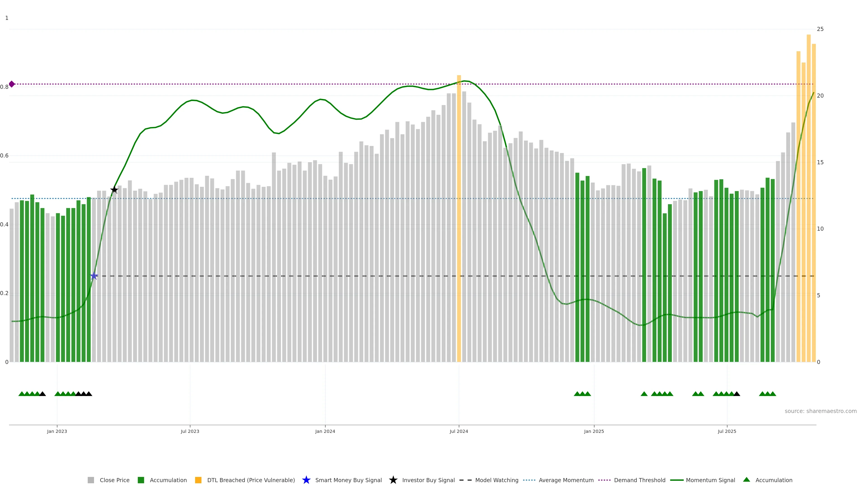The width and height of the screenshot is (868, 488).
Task: Click the Jan 2023 axis label
Action: click(x=57, y=431)
